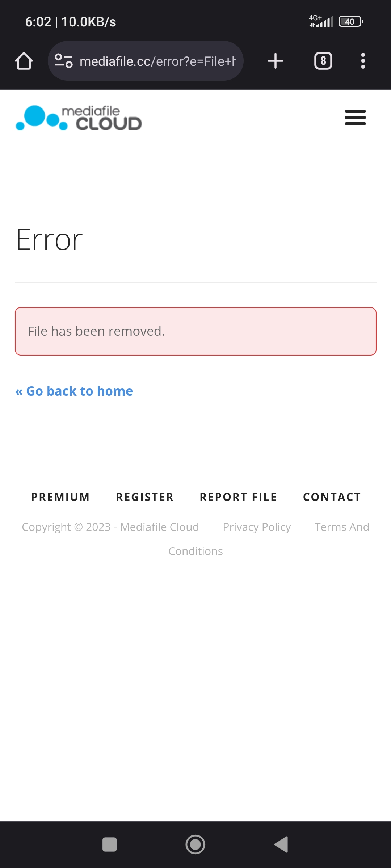The image size is (391, 868).
Task: Open browser three-dot overflow menu
Action: pyautogui.click(x=363, y=61)
